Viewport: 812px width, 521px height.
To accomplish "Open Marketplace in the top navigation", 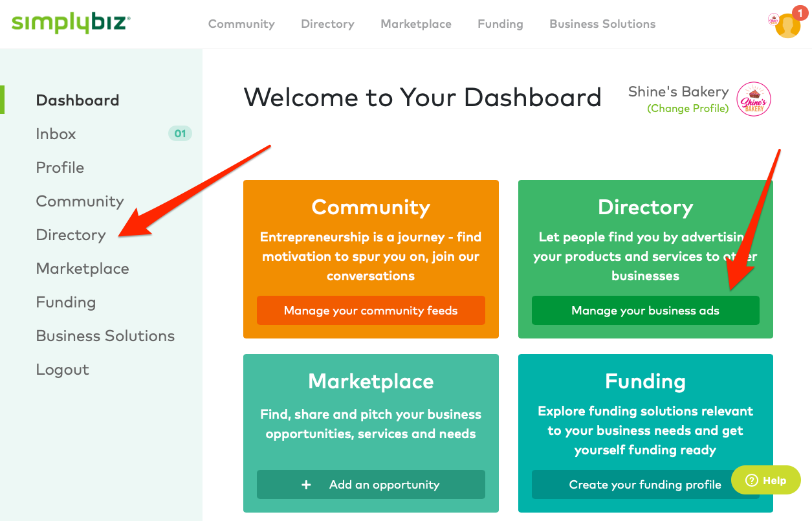I will coord(416,24).
